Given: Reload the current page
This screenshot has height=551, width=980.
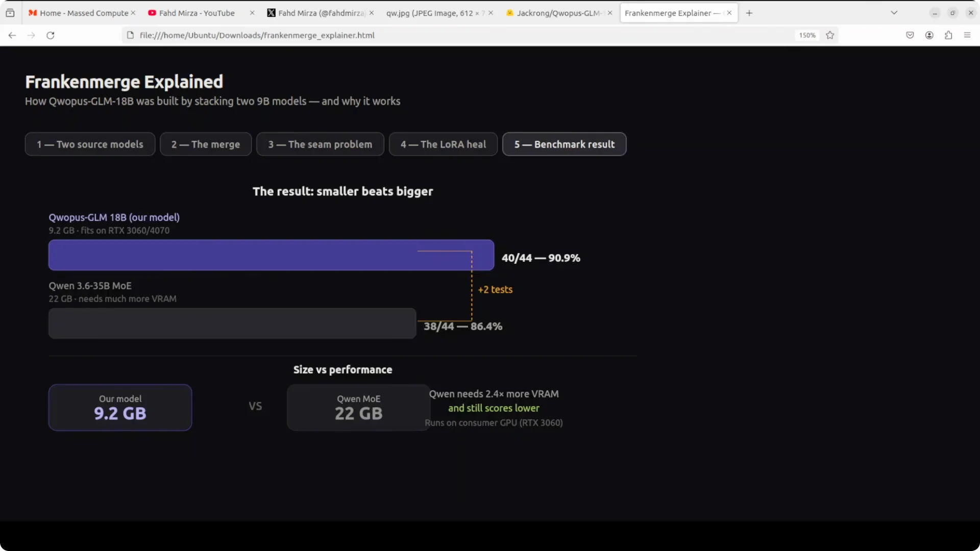Looking at the screenshot, I should (51, 35).
